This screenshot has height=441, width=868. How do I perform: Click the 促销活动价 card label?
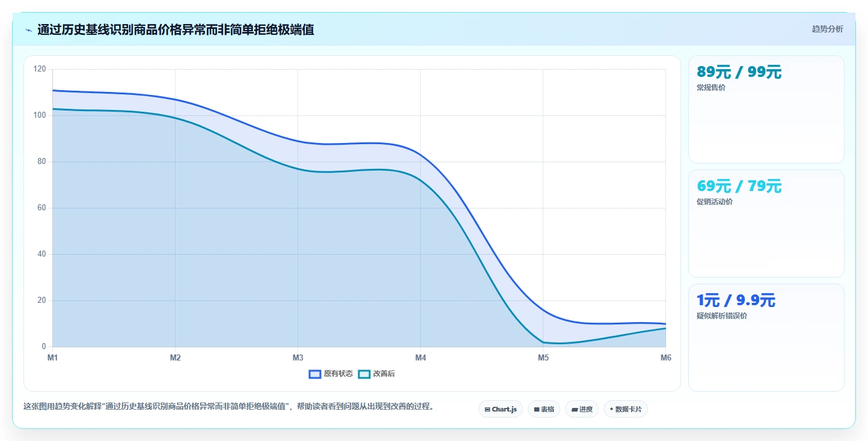coord(715,202)
